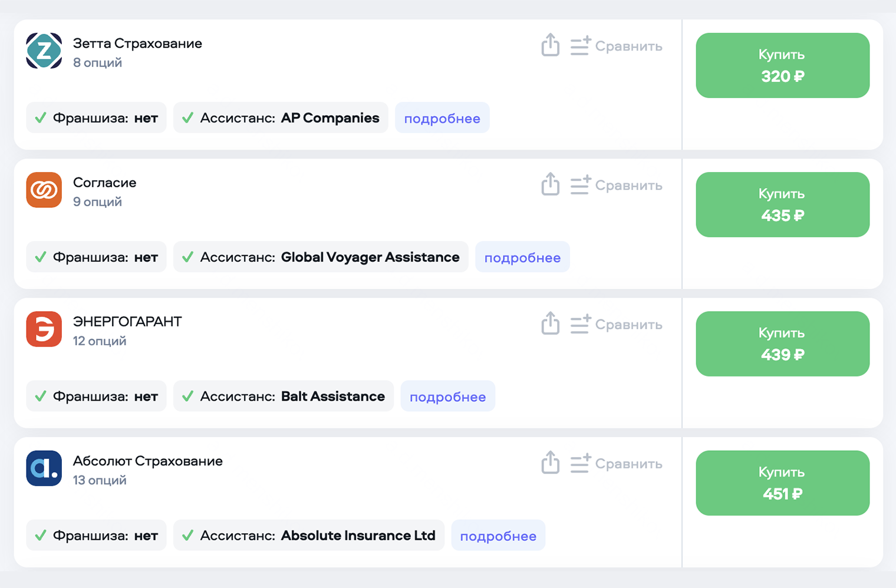Click the Ассистанс: AP Companies tag
Image resolution: width=896 pixels, height=588 pixels.
[x=281, y=118]
